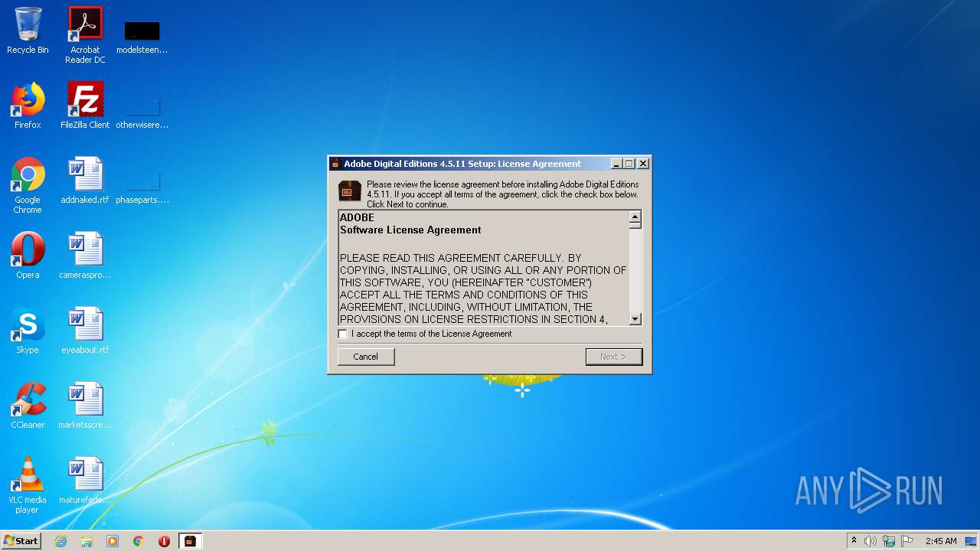Image resolution: width=980 pixels, height=551 pixels.
Task: Click the license scrollbar up arrow
Action: point(635,217)
